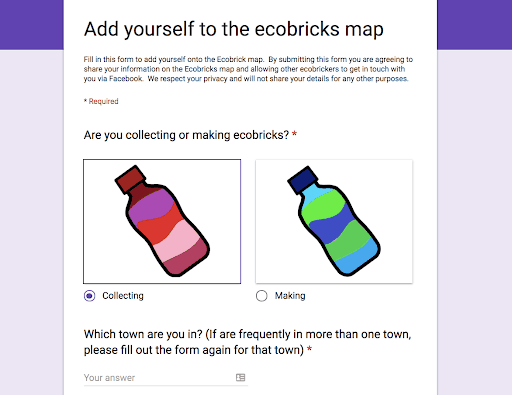Select the Making radio button

click(262, 296)
